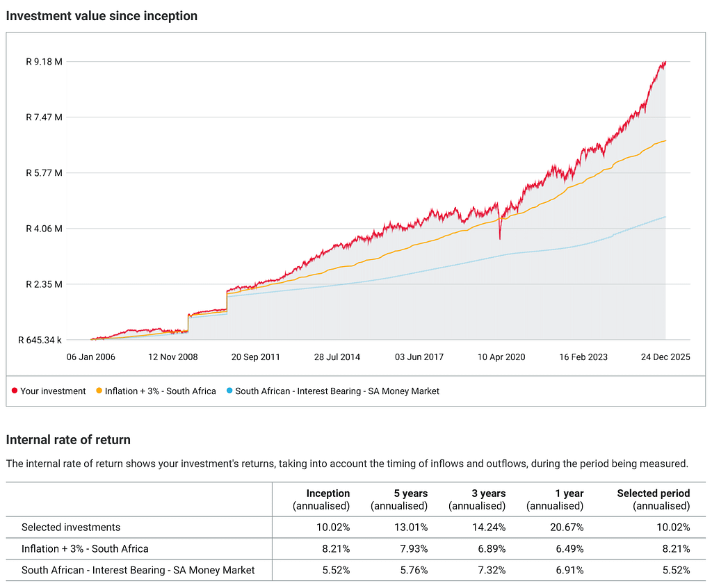This screenshot has width=712, height=588.
Task: Click the orange Inflation + 3% legend dot
Action: coord(99,391)
